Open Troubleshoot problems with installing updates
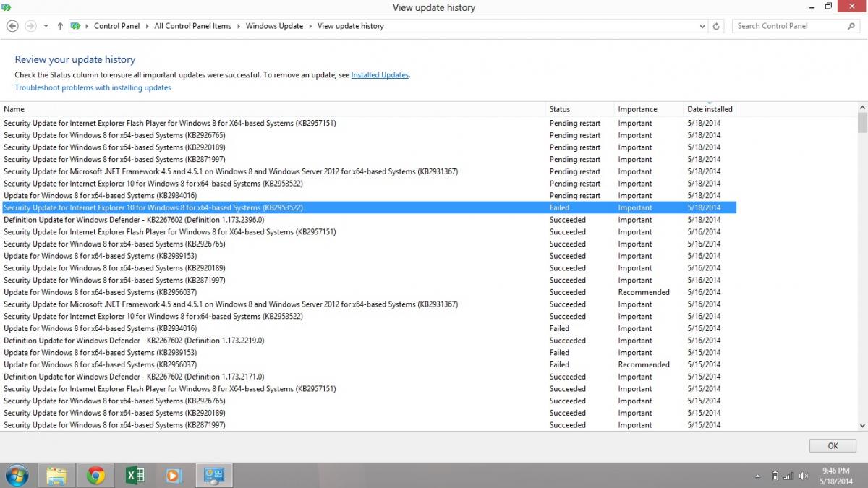The image size is (868, 488). 93,87
